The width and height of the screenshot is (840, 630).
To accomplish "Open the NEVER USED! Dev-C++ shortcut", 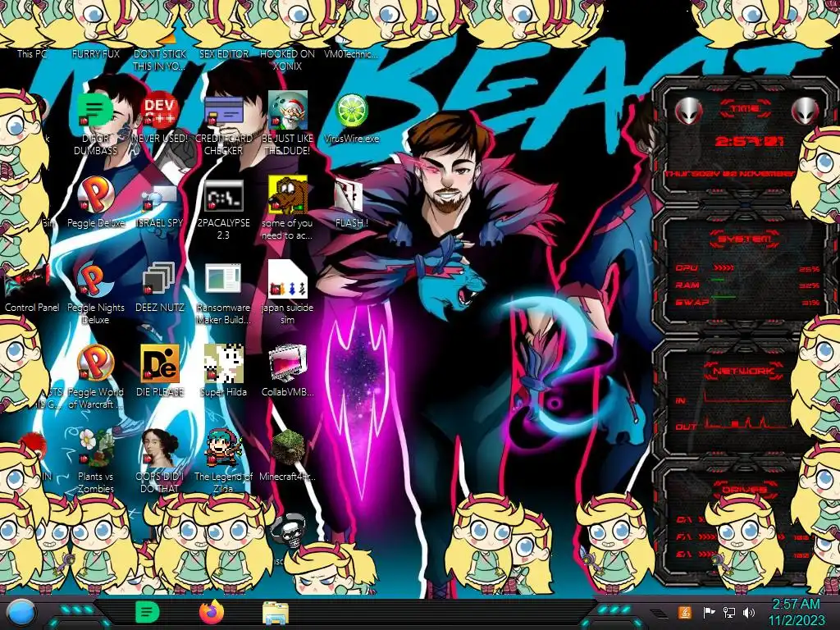I will (160, 112).
